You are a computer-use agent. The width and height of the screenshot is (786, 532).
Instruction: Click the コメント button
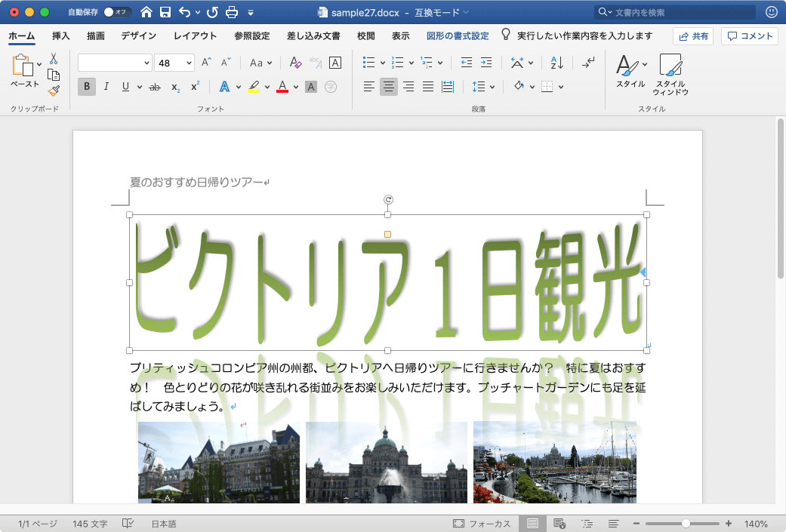click(x=750, y=36)
